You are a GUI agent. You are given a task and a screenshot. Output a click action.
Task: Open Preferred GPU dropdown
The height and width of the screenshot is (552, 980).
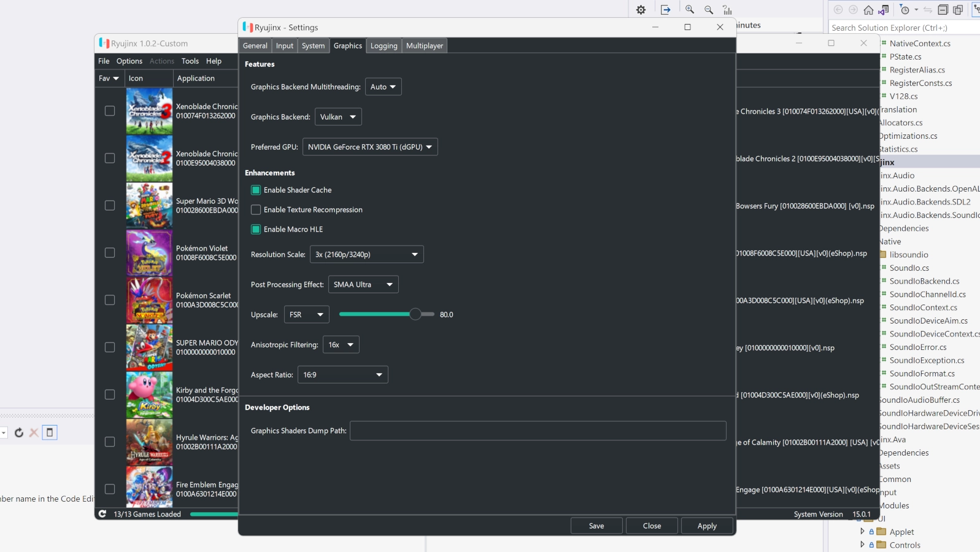(370, 147)
